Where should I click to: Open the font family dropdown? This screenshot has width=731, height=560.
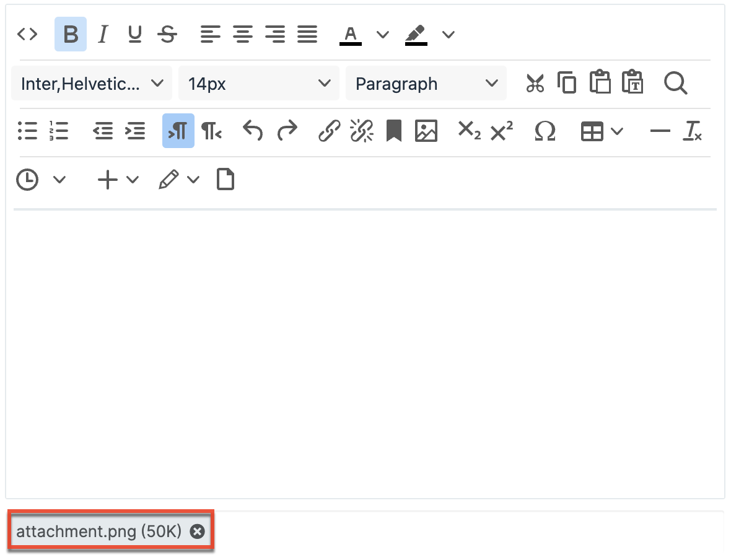92,83
